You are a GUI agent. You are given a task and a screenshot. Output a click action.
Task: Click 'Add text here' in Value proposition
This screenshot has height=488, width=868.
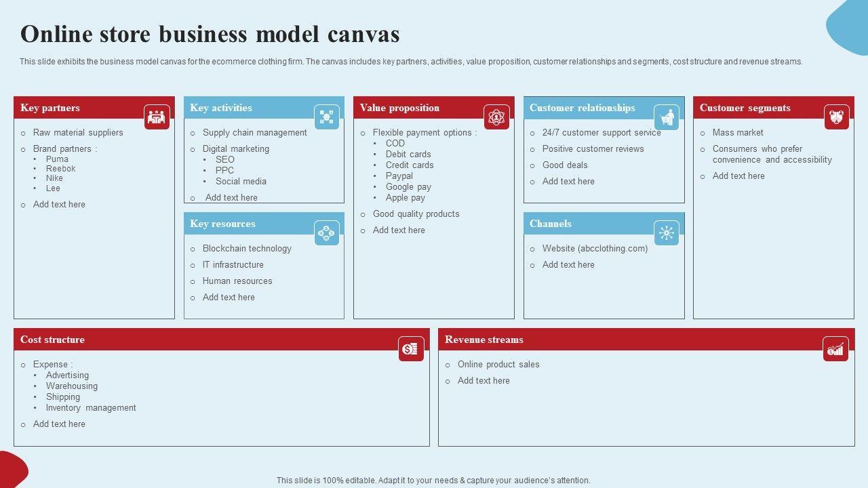399,230
